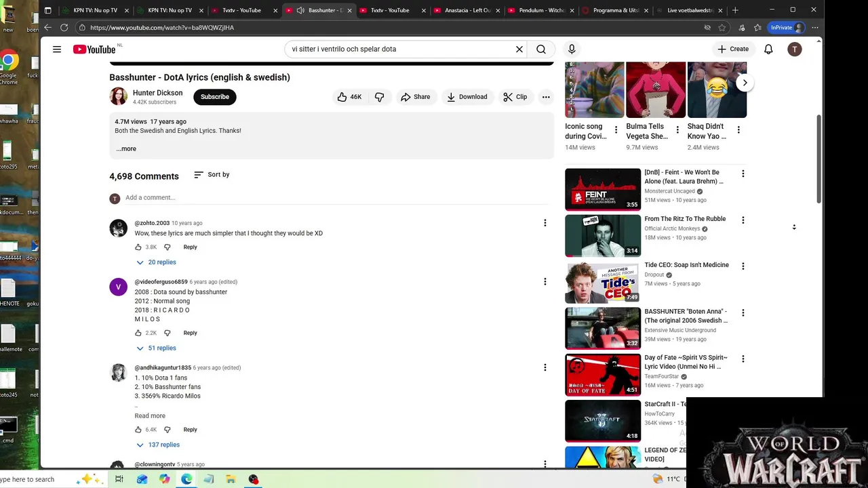Clear the YouTube search box text

coord(519,49)
